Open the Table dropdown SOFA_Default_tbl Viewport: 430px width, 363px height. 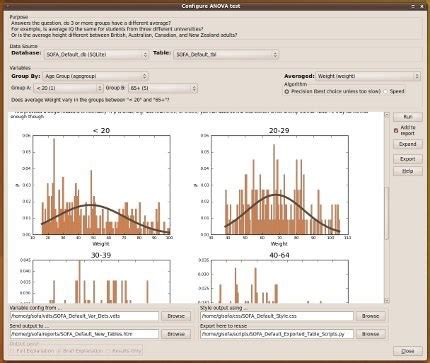[x=226, y=54]
